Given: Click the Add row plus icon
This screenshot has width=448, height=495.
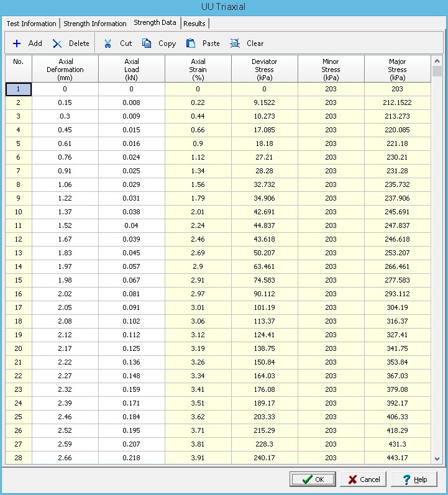Looking at the screenshot, I should coord(17,43).
